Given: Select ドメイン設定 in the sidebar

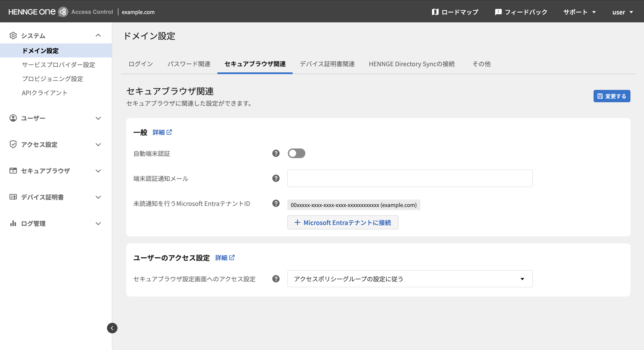Looking at the screenshot, I should 56,50.
